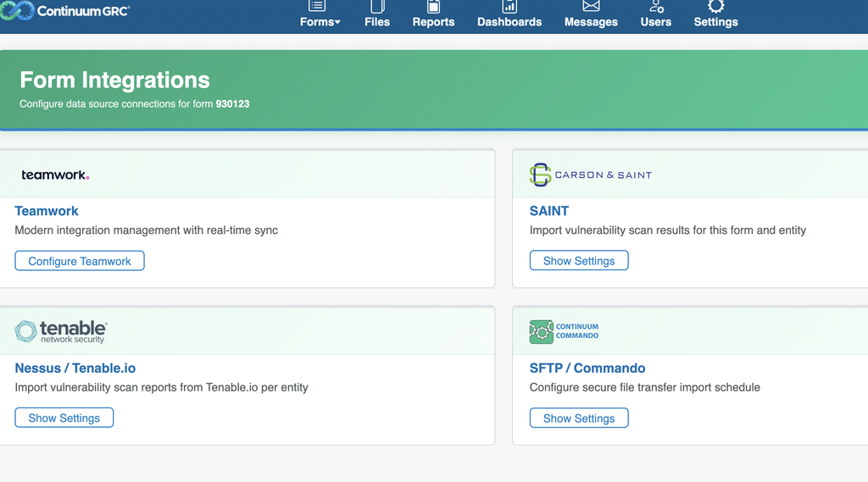Viewport: 868px width, 482px height.
Task: Click the Files document icon
Action: click(377, 6)
